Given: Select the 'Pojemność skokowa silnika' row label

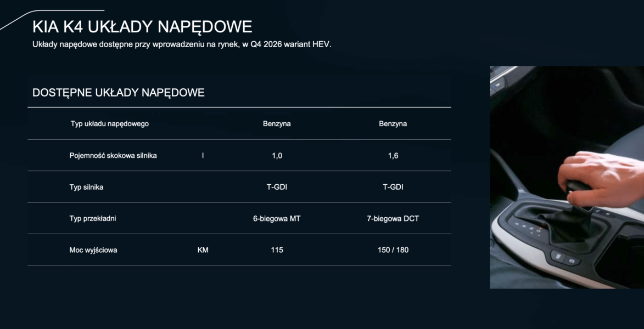Looking at the screenshot, I should point(113,156).
